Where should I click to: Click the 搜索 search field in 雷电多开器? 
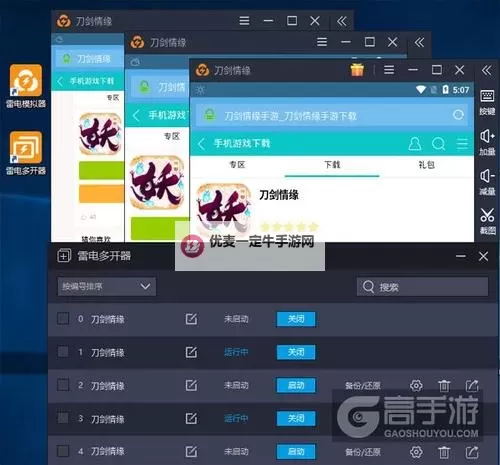point(422,287)
